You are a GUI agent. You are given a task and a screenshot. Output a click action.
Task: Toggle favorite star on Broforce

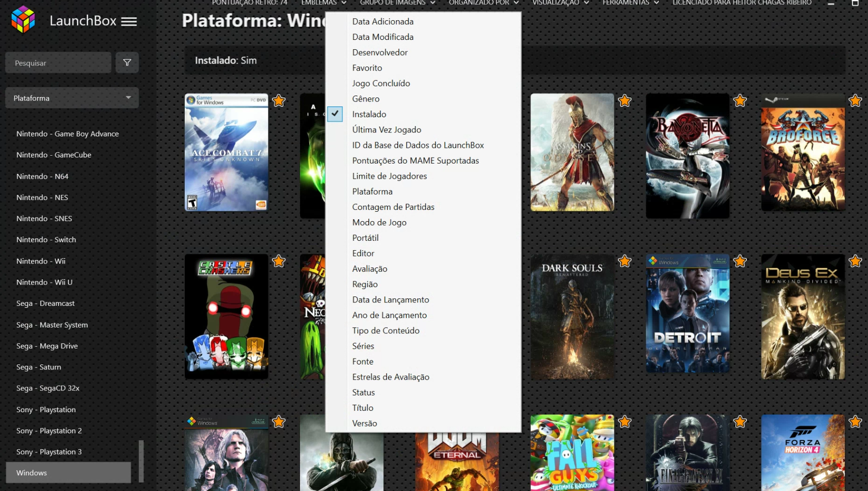[855, 100]
